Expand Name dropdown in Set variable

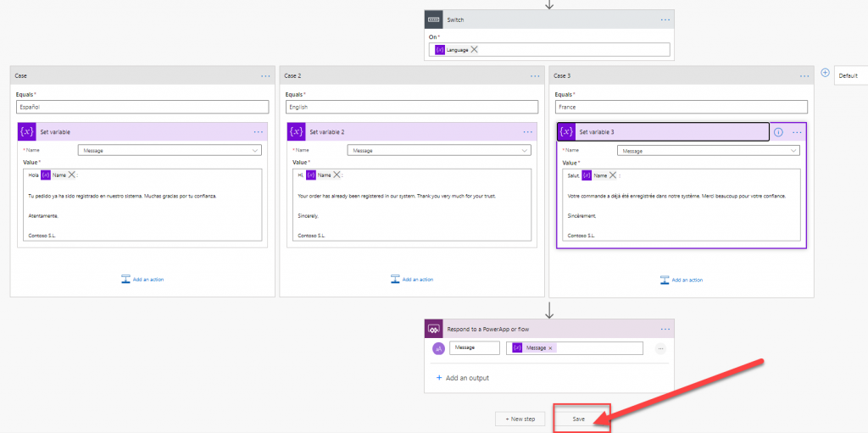click(255, 151)
